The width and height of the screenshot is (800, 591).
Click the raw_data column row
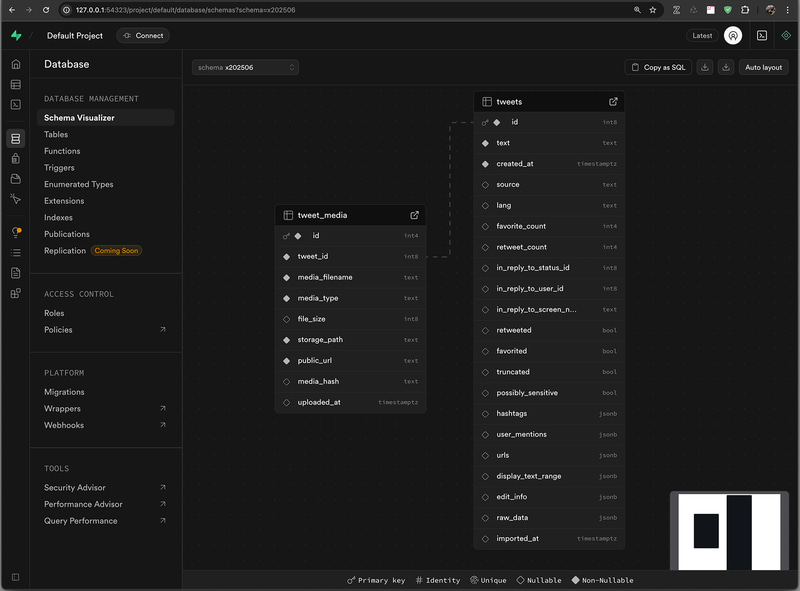tap(549, 518)
